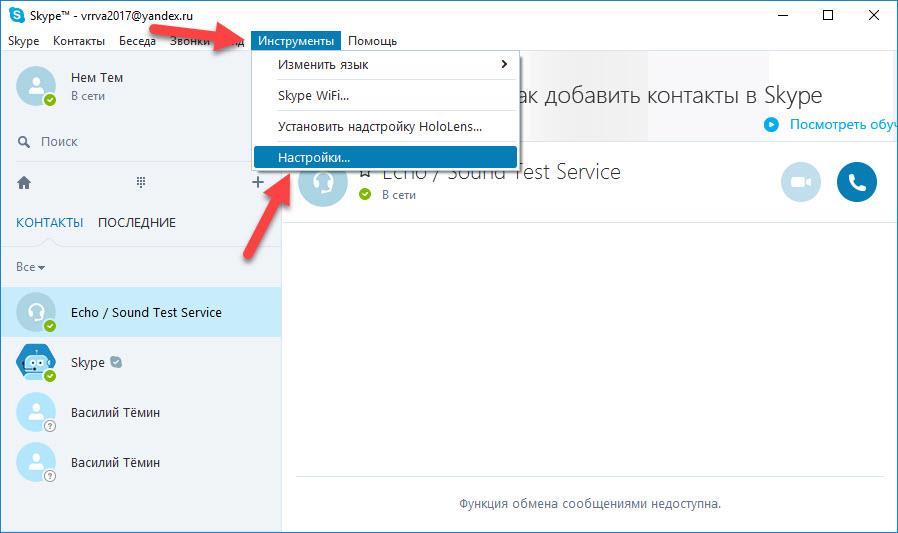Screen dimensions: 898x533
Task: Click the first Василий Тёмин avatar
Action: point(36,412)
